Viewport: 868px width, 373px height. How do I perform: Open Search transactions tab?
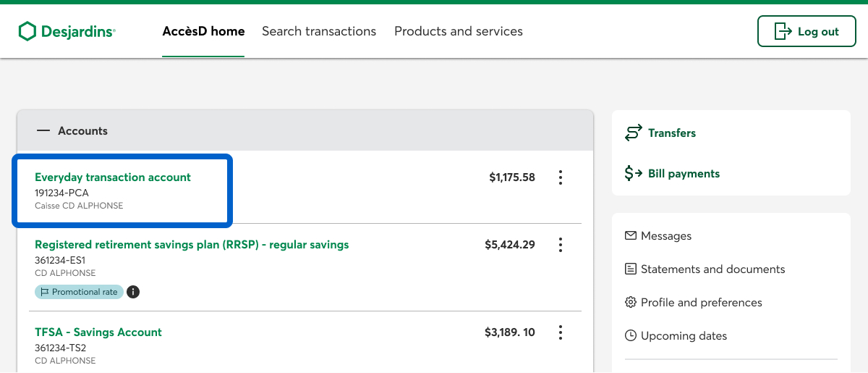pos(319,32)
